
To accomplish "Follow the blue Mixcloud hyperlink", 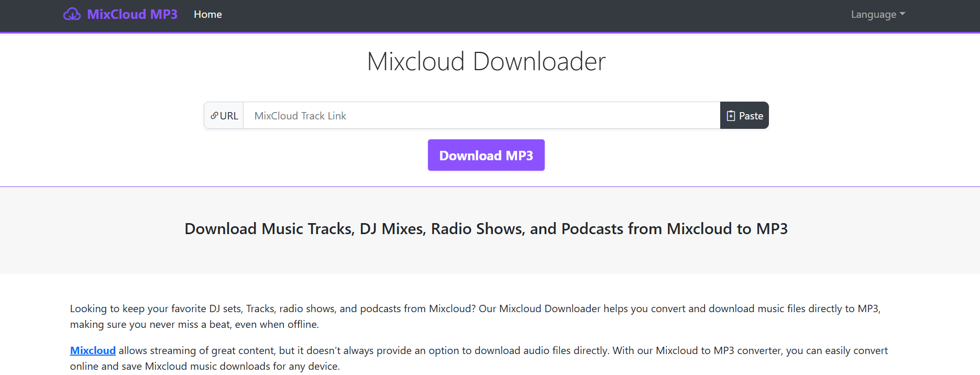I will [93, 350].
